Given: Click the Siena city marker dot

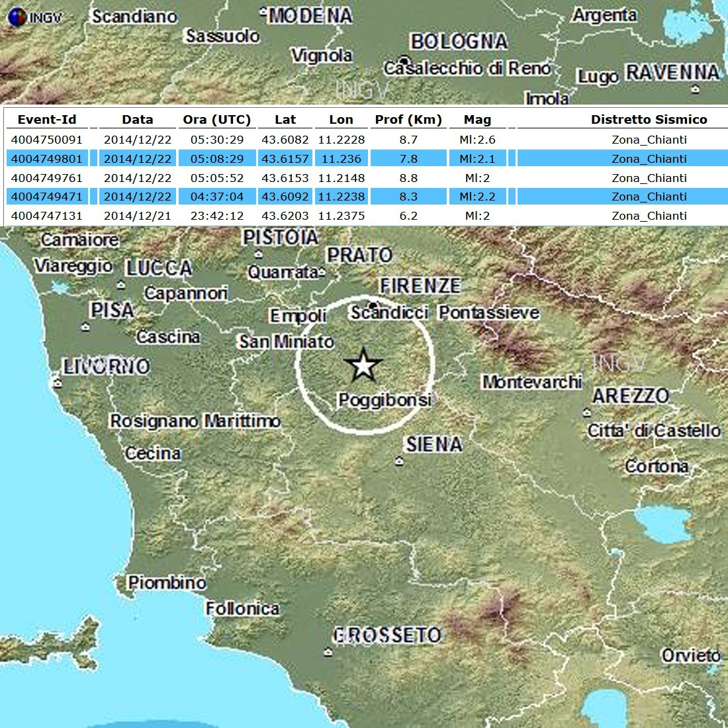Looking at the screenshot, I should pyautogui.click(x=398, y=461).
